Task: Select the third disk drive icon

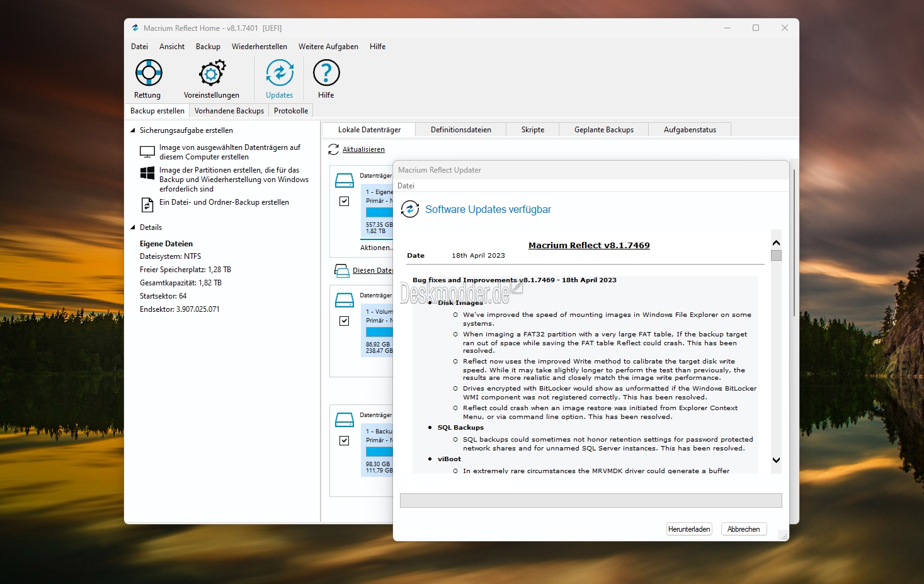Action: [x=345, y=420]
